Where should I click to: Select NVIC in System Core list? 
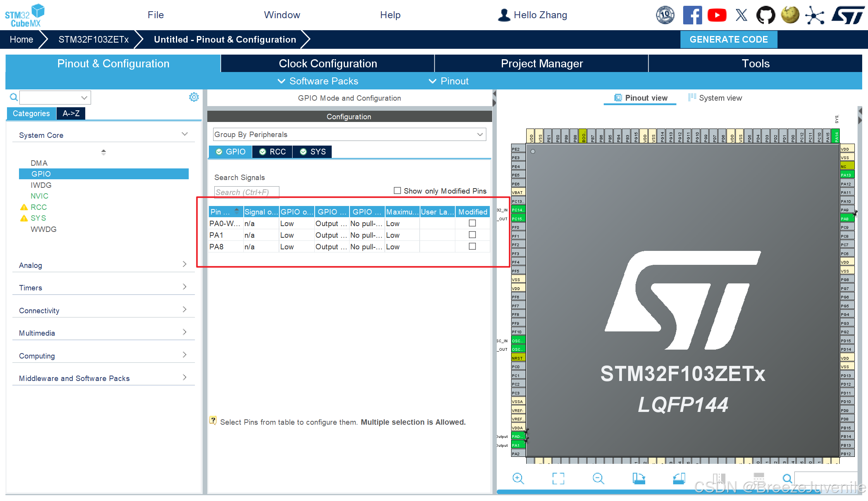(x=40, y=196)
